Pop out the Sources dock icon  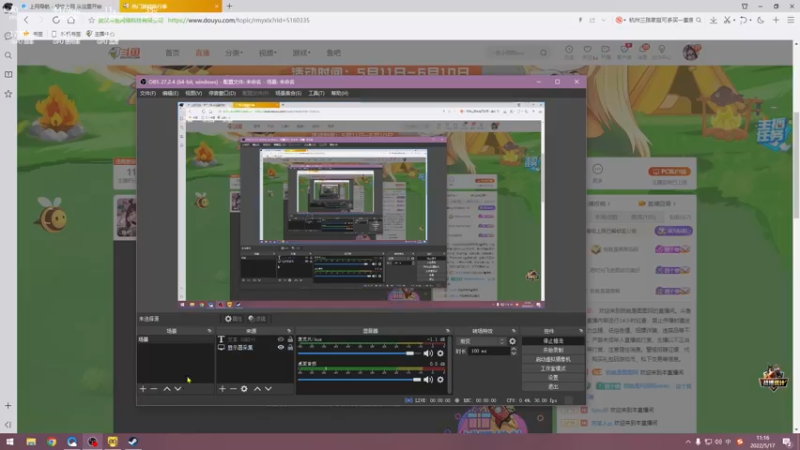coord(289,331)
